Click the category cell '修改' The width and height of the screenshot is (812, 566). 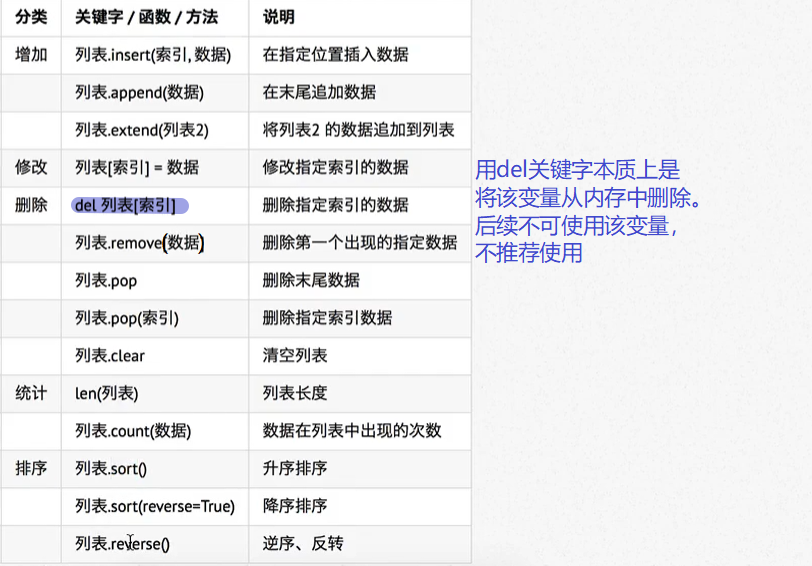[x=31, y=167]
